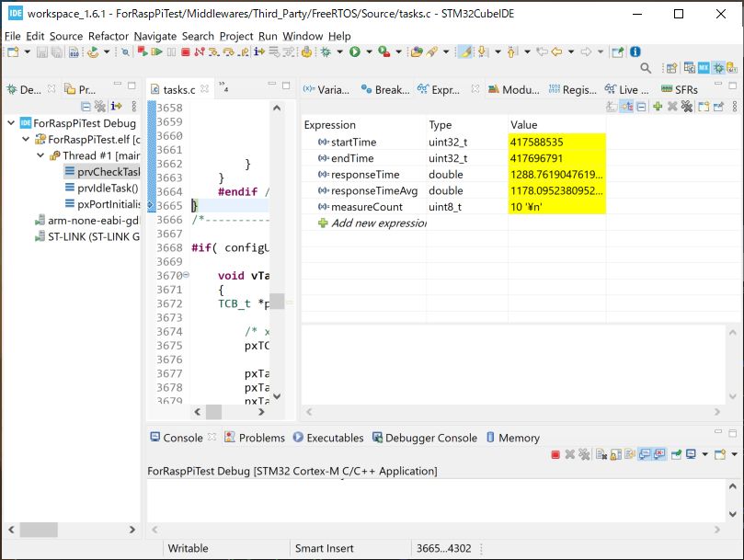Open the Project menu
The width and height of the screenshot is (744, 560).
point(236,36)
